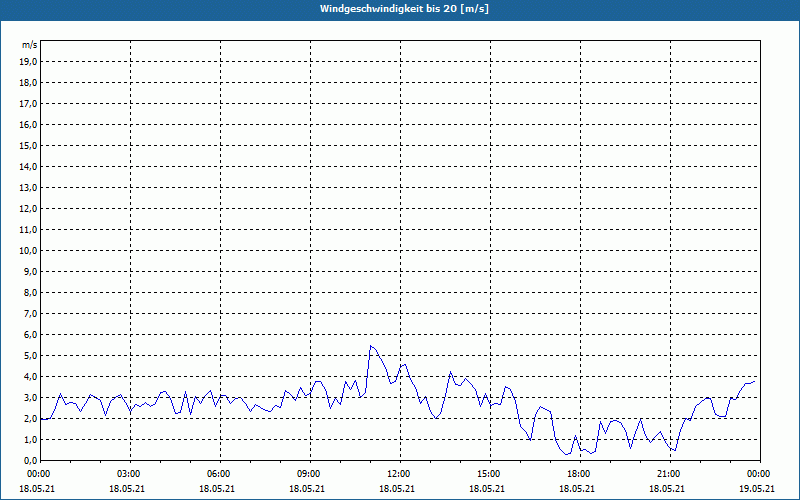This screenshot has height=500, width=800.
Task: Click the 18.05.21 date below 12:00
Action: point(398,489)
